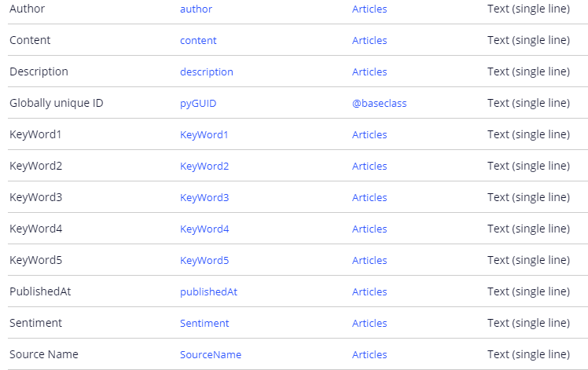The width and height of the screenshot is (588, 370).
Task: Select the KeyWord4 property link
Action: click(x=204, y=229)
